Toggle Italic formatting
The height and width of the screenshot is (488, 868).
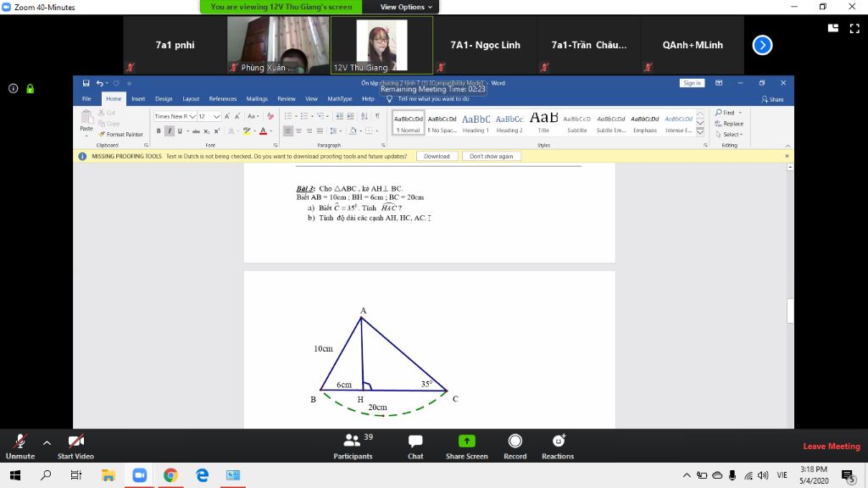(x=170, y=131)
